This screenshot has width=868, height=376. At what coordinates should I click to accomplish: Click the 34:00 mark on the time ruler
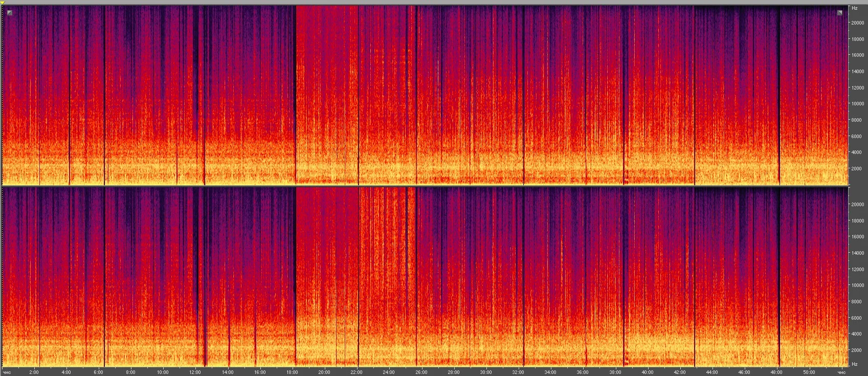tap(550, 372)
